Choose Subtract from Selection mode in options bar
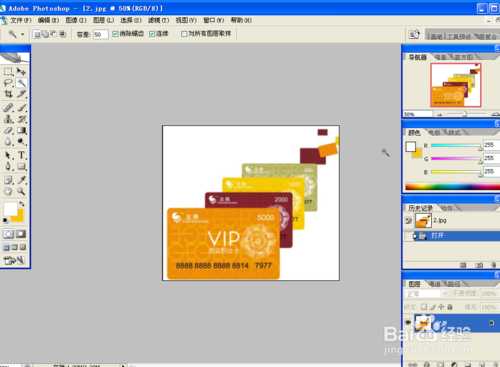The height and width of the screenshot is (367, 500). (54, 34)
